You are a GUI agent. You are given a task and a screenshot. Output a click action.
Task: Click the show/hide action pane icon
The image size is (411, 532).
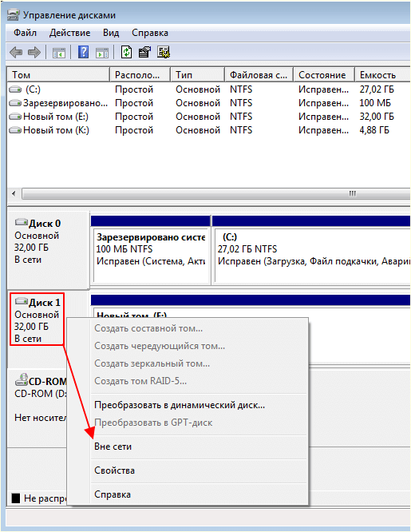pyautogui.click(x=102, y=53)
